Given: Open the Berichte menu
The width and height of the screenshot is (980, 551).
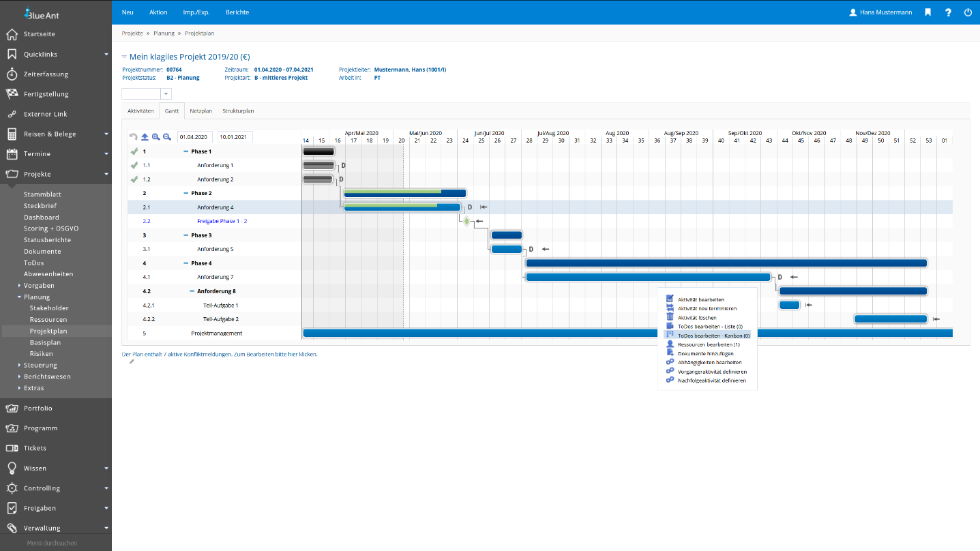Looking at the screenshot, I should (237, 12).
